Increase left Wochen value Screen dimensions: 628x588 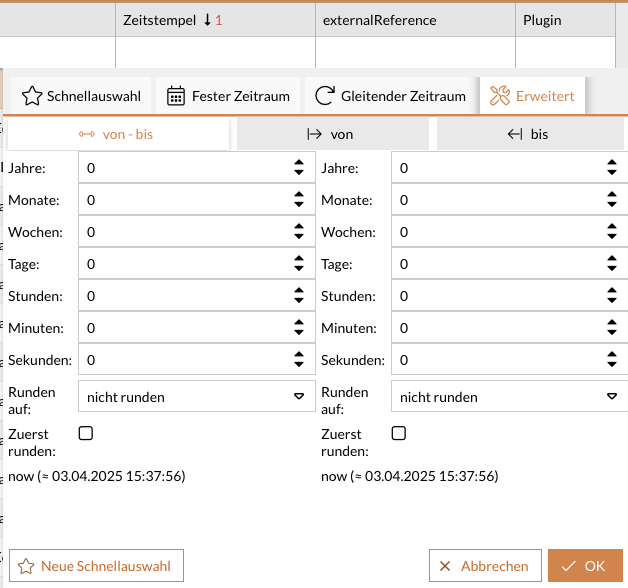click(x=299, y=227)
